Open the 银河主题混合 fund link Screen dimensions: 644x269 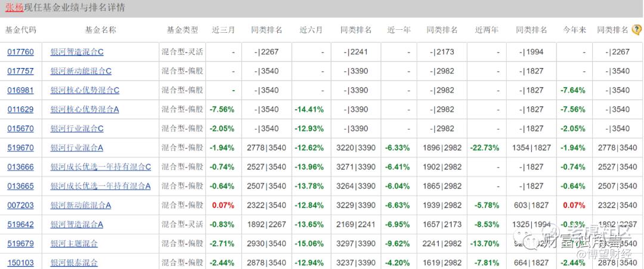pos(74,243)
